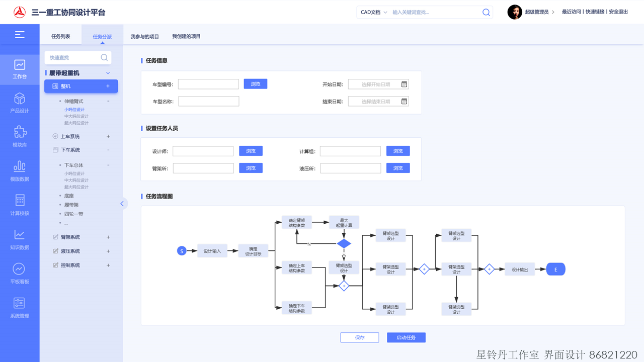Viewport: 644px width, 362px height.
Task: Expand 整机 with its plus sign
Action: 108,86
